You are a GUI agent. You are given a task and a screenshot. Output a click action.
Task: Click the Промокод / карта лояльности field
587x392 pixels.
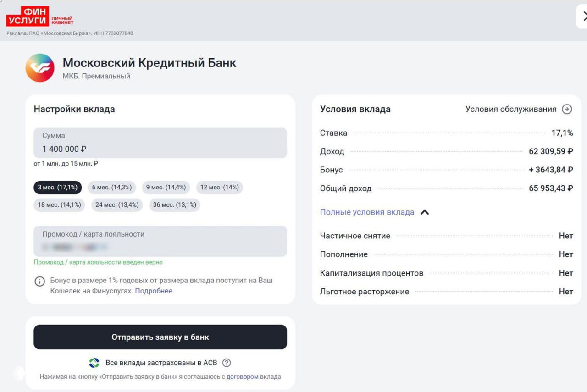coord(159,241)
